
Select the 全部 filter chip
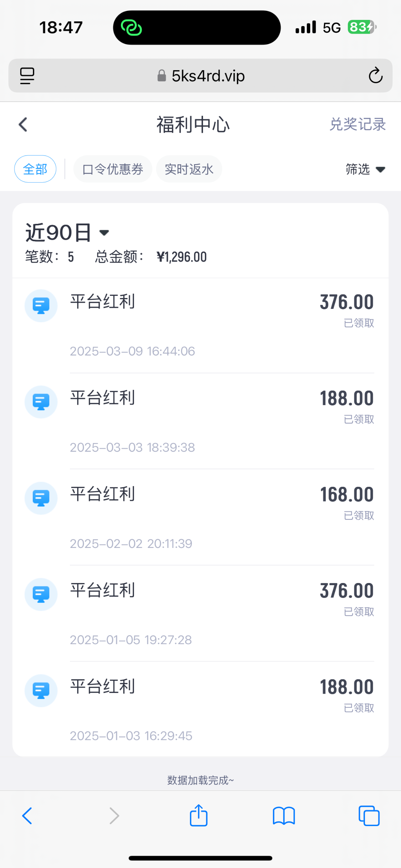[35, 169]
